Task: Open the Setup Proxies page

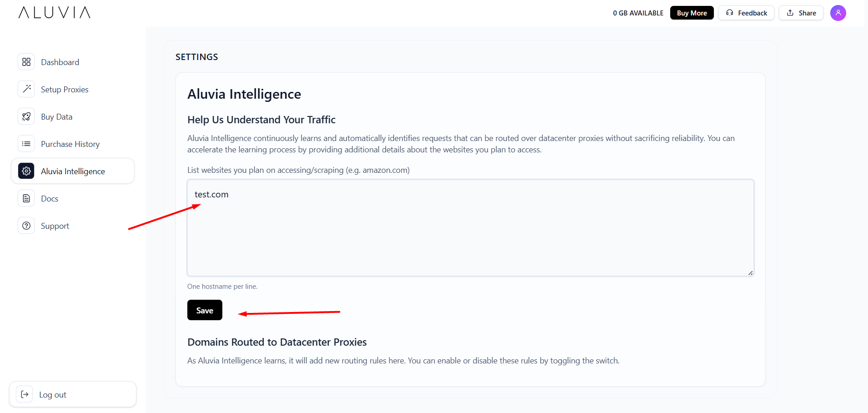Action: point(65,90)
